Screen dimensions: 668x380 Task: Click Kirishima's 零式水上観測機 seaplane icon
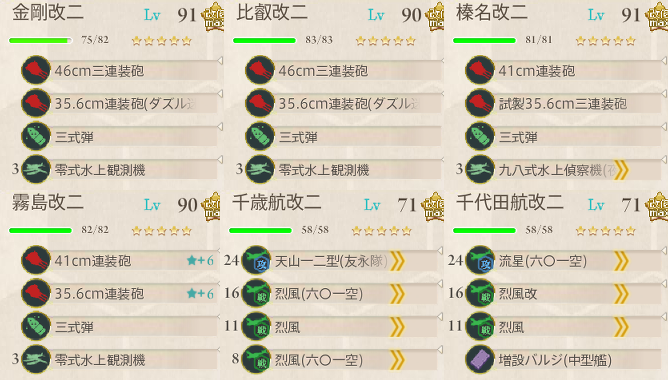(x=36, y=360)
